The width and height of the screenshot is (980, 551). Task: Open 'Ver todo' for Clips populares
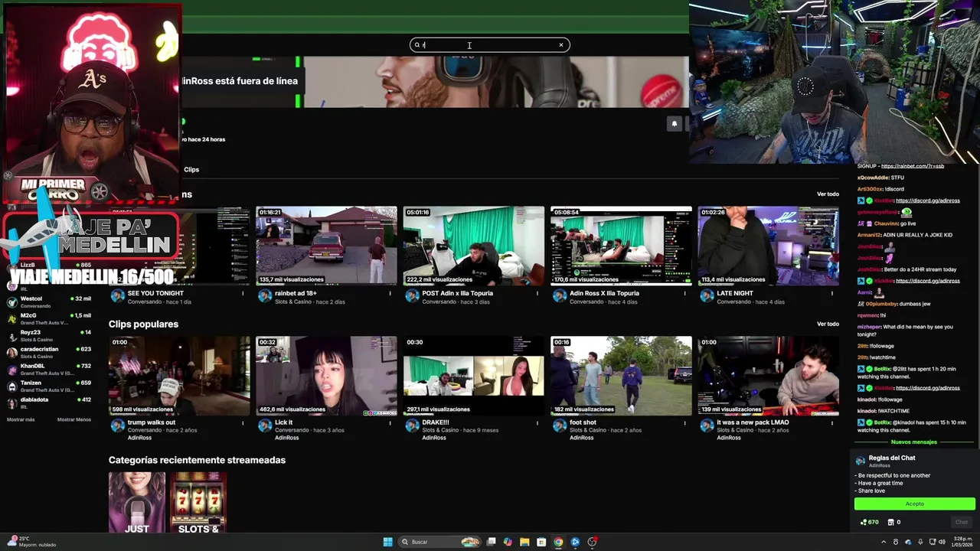coord(828,324)
